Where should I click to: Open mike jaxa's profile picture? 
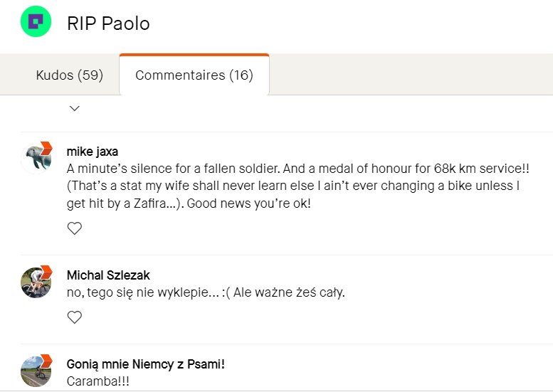[35, 159]
